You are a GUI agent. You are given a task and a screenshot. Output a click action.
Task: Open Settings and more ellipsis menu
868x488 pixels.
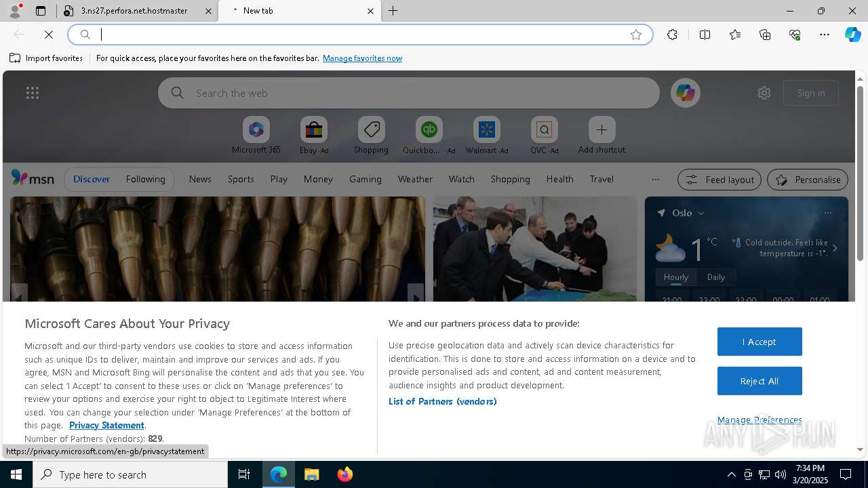825,35
